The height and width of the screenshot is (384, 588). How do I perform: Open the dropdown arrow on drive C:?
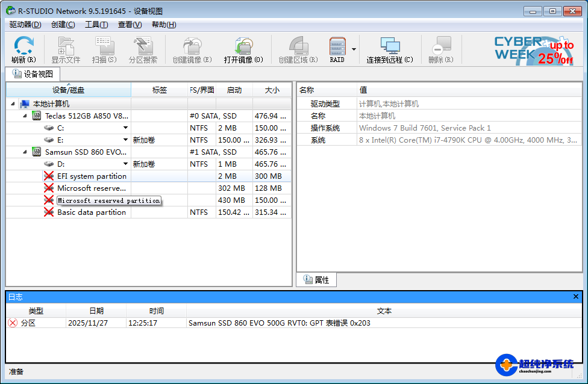point(126,128)
